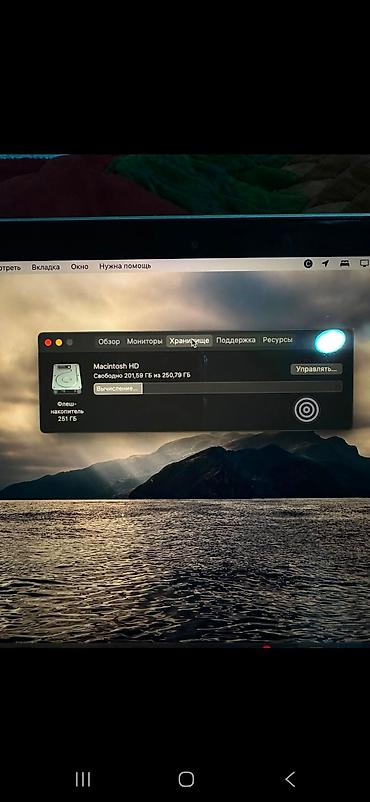Click the display icon in menu bar
This screenshot has width=370, height=802.
pos(364,263)
